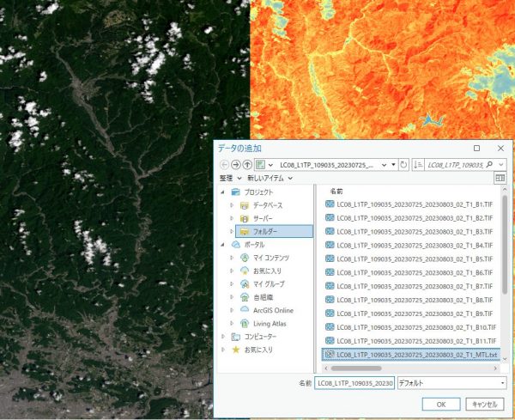This screenshot has height=420, width=515.
Task: Toggle the details panel view icon
Action: 500,178
